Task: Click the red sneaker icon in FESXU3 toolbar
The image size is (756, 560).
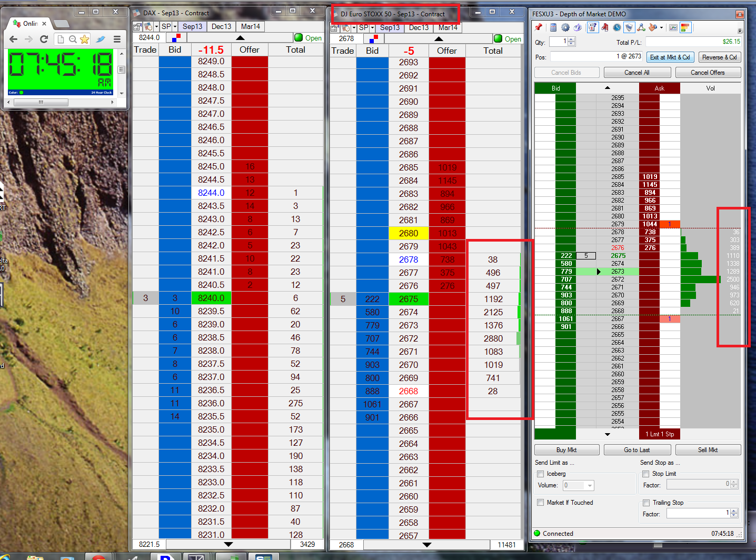Action: pyautogui.click(x=605, y=27)
